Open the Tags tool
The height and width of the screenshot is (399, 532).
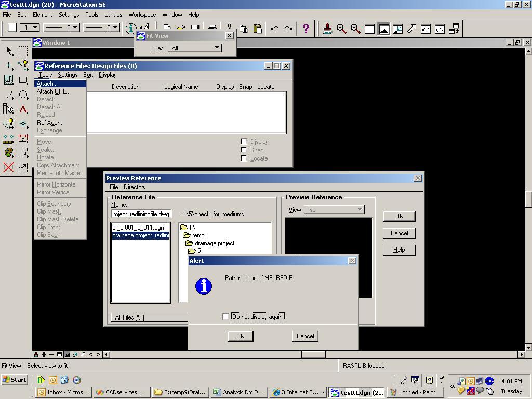(x=9, y=109)
